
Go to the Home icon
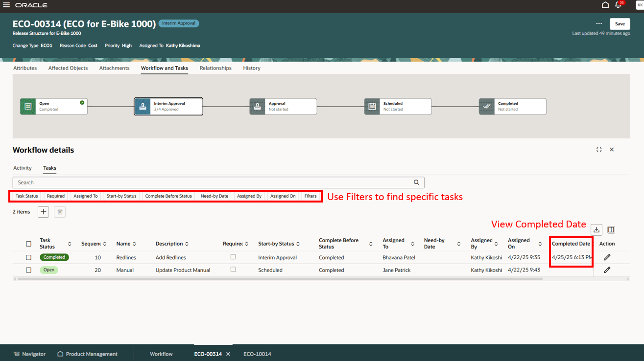point(605,5)
